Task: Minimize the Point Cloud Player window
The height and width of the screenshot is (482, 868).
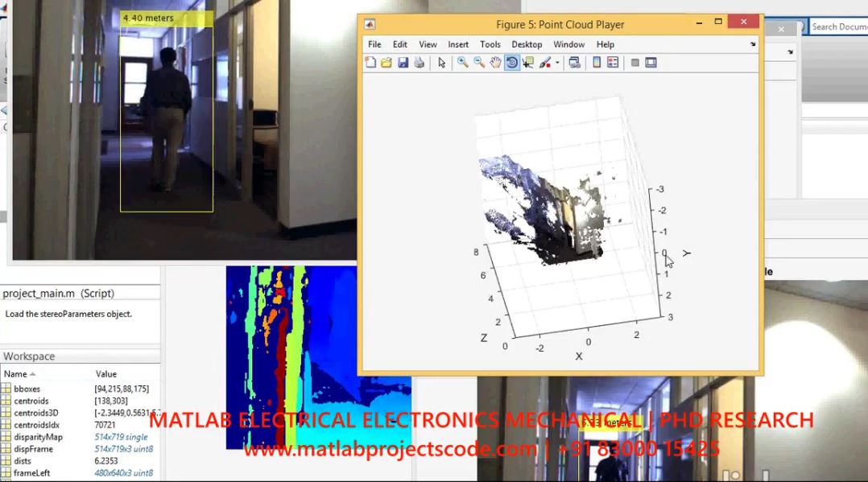Action: pyautogui.click(x=699, y=23)
